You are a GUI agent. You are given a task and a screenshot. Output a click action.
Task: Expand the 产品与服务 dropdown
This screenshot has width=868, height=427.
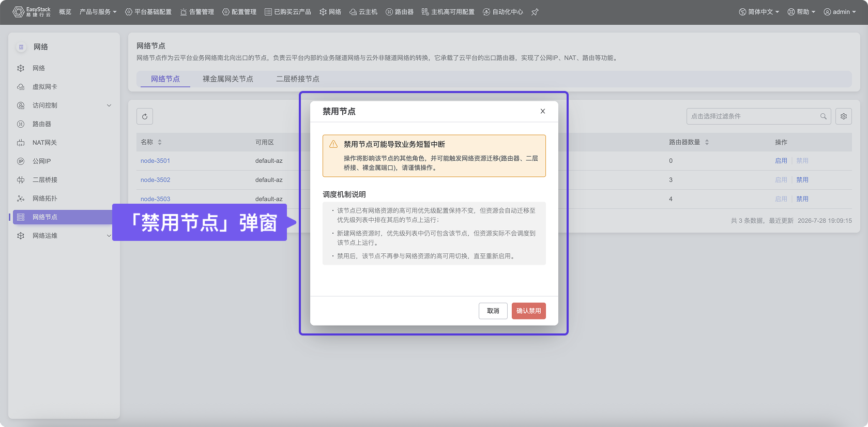point(98,12)
